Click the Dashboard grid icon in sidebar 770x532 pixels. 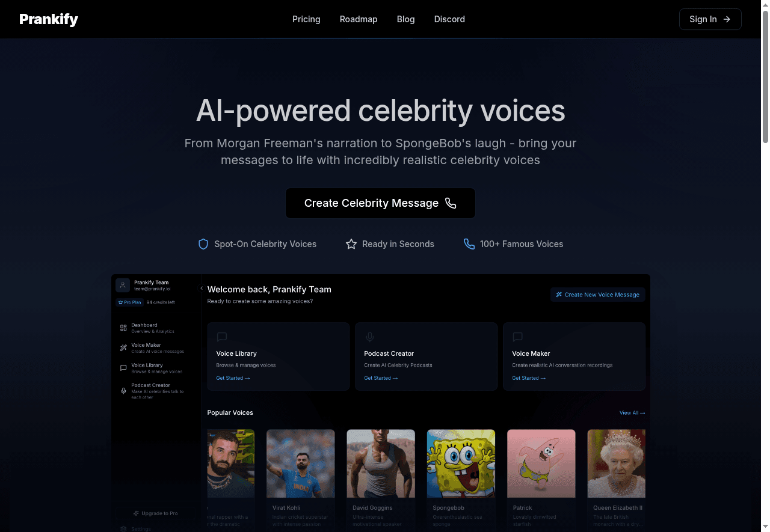tap(123, 328)
